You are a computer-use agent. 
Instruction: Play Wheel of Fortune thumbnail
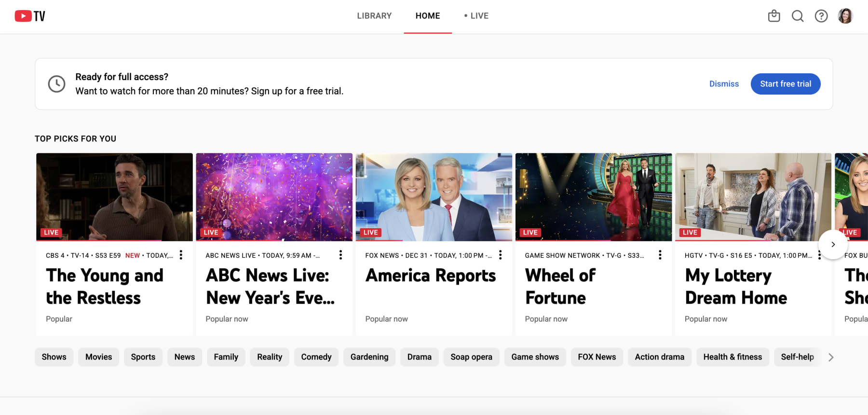(x=593, y=197)
